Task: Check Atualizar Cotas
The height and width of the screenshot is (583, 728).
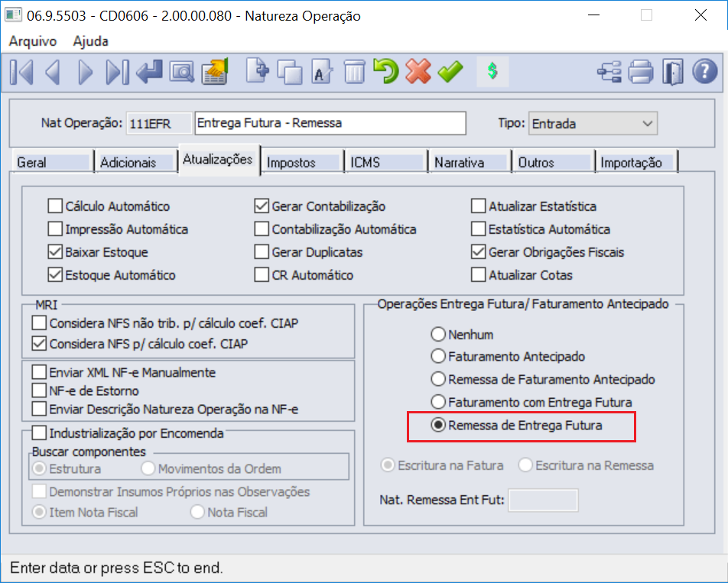Action: pyautogui.click(x=479, y=274)
